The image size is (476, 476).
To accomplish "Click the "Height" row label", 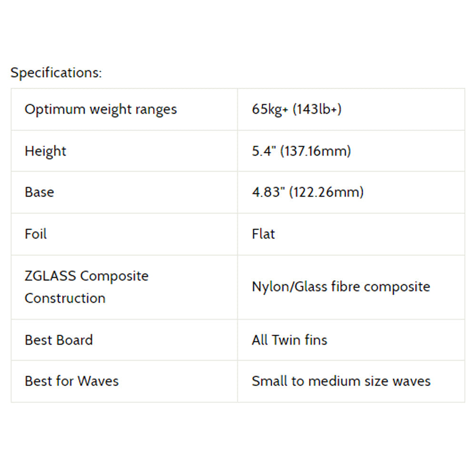I will coord(45,151).
